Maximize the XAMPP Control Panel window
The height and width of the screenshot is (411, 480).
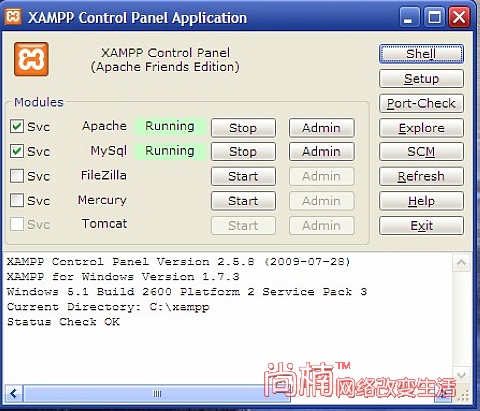coord(434,17)
